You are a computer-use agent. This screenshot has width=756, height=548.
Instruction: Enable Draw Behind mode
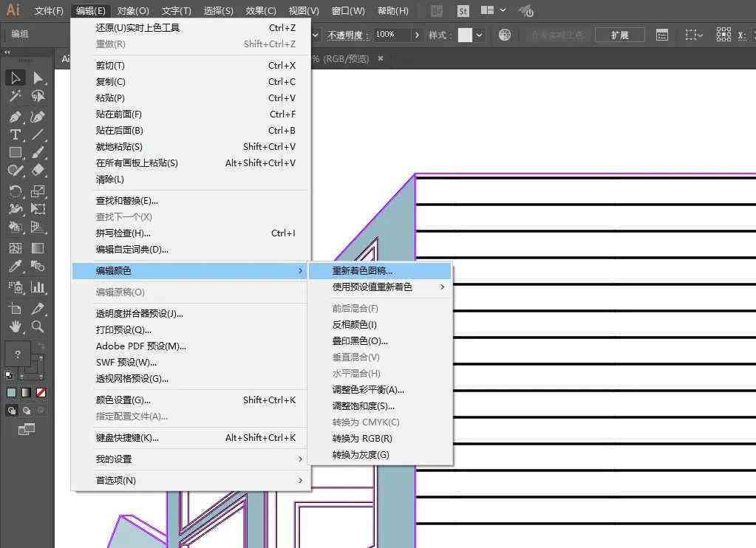click(27, 411)
